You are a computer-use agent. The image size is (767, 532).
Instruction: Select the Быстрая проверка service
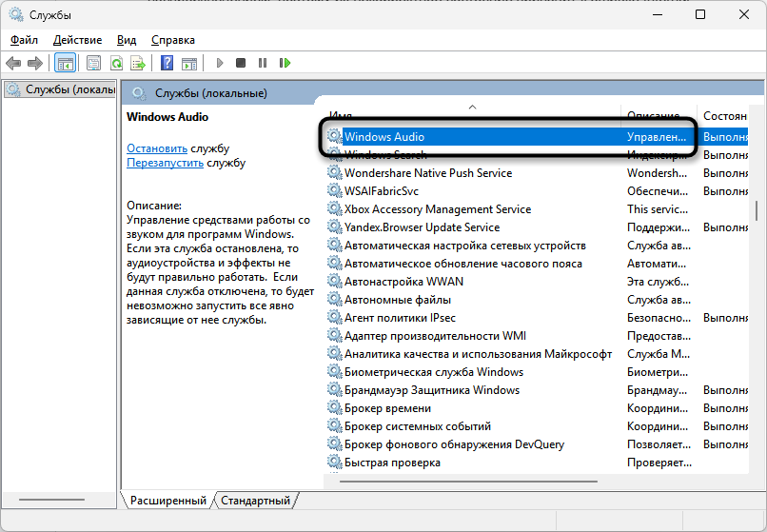pyautogui.click(x=537, y=463)
